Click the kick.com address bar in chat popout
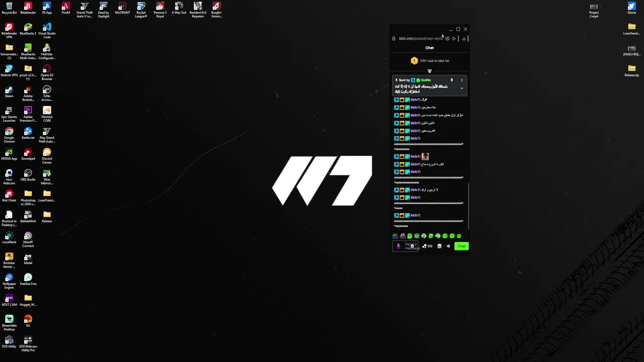 [421, 38]
